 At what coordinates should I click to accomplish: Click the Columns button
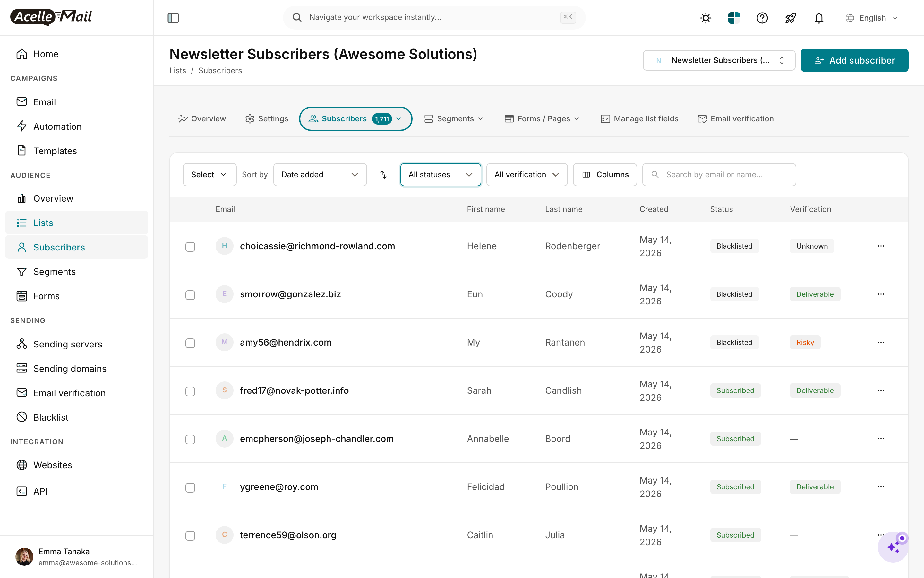[x=605, y=175]
